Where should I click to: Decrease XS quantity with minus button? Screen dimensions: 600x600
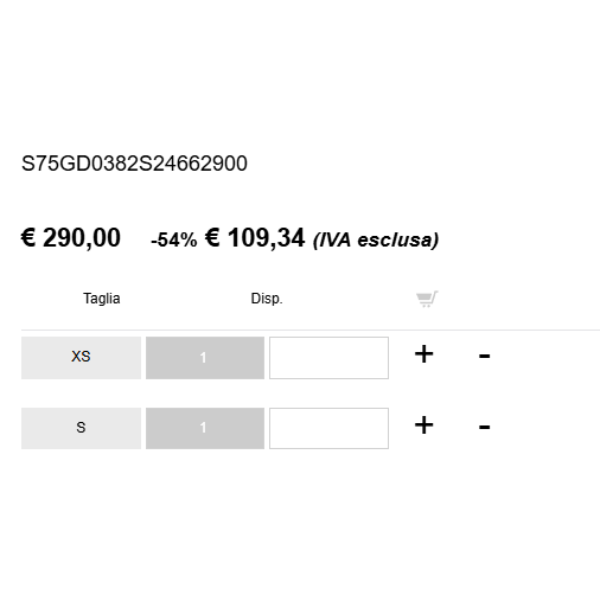pos(484,356)
